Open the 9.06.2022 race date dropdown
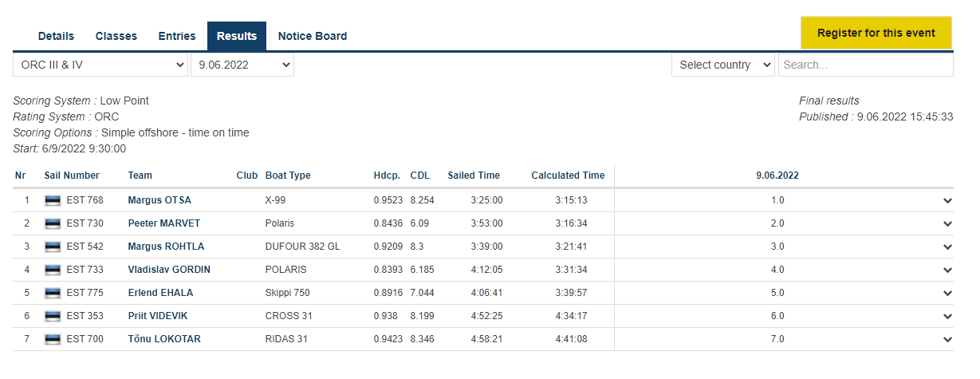Screen dimensions: 980x379 click(x=242, y=65)
